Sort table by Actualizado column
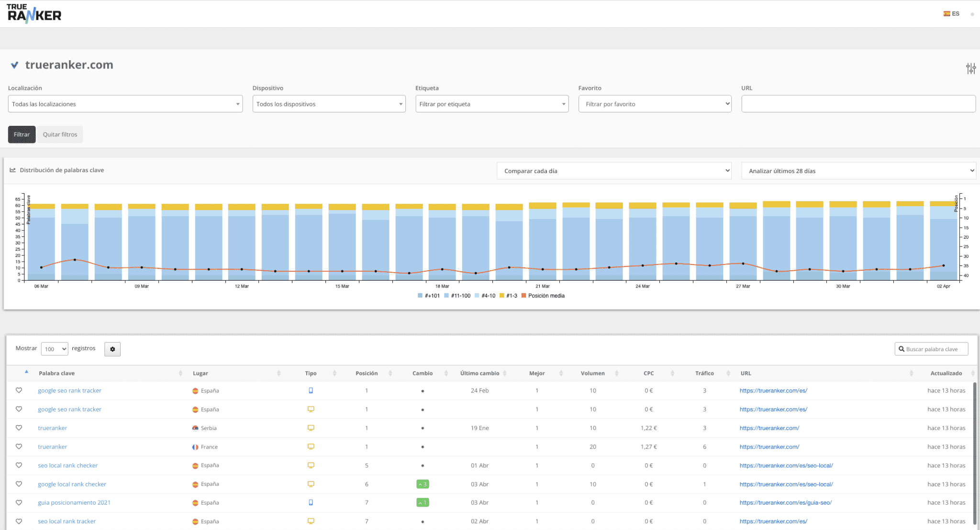 (946, 373)
